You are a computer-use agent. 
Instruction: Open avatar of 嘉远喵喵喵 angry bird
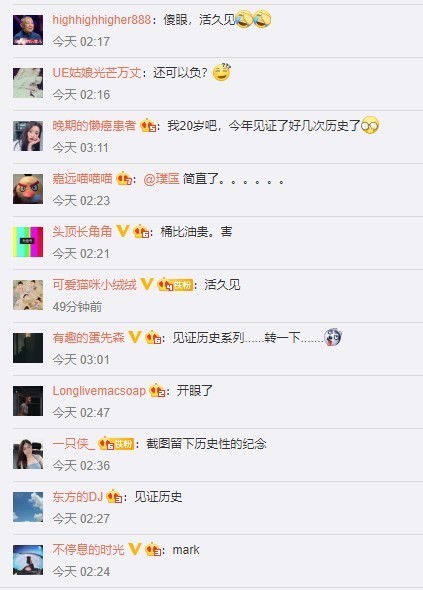tap(28, 189)
